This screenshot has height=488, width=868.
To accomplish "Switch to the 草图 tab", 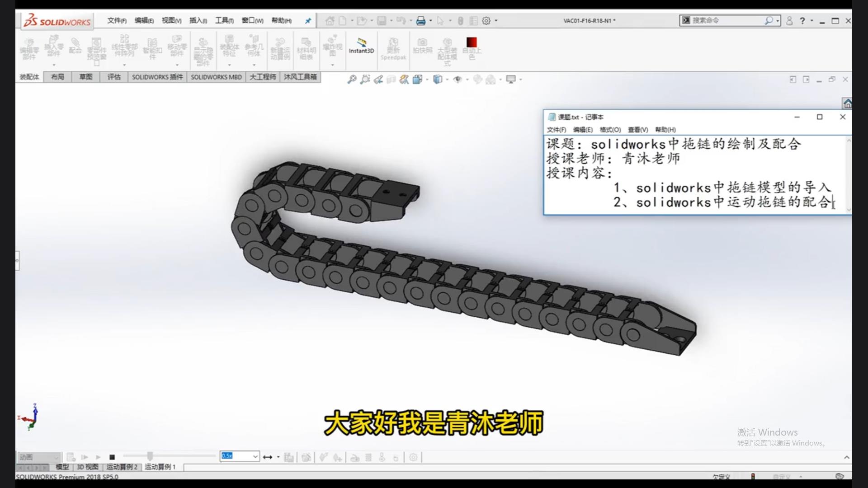I will 86,77.
